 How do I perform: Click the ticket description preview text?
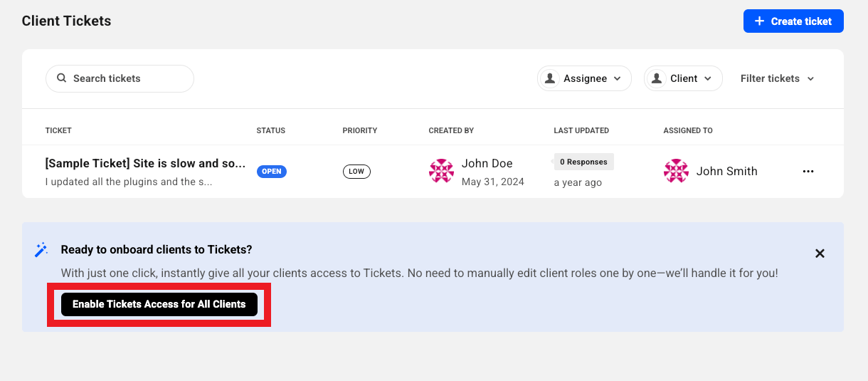(129, 182)
